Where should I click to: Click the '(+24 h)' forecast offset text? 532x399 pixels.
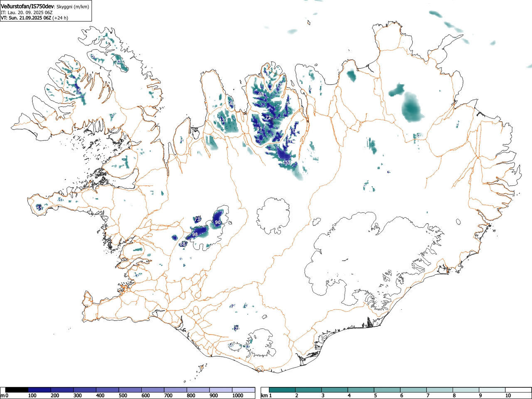point(60,18)
